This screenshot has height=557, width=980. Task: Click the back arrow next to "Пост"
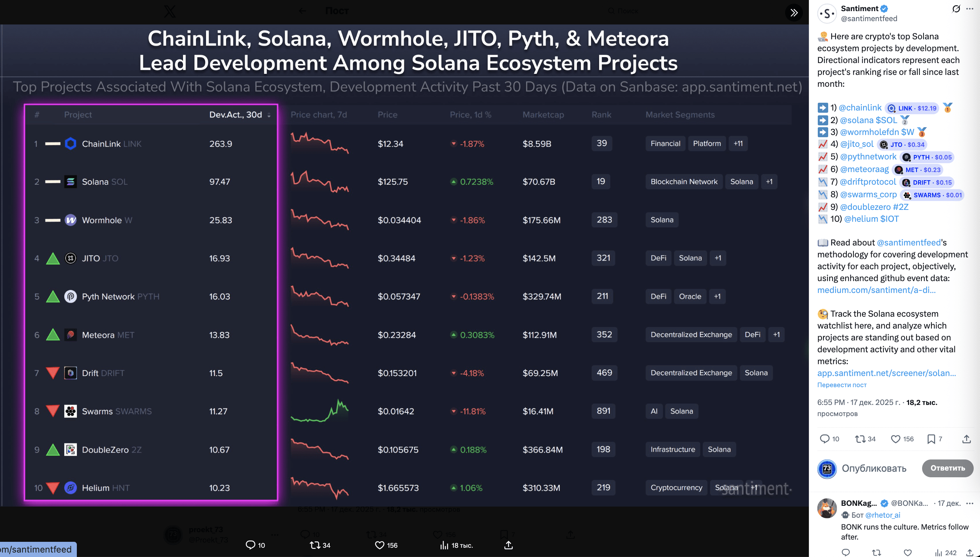tap(303, 11)
